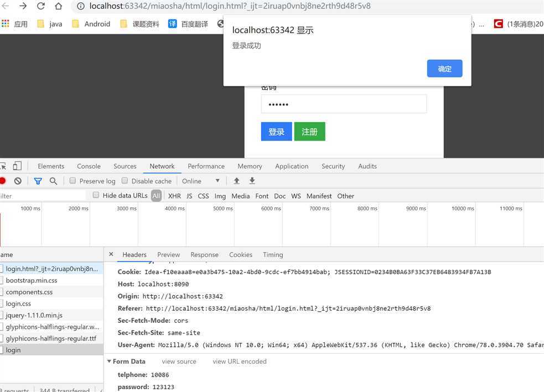
Task: Open the Application panel
Action: [x=292, y=166]
